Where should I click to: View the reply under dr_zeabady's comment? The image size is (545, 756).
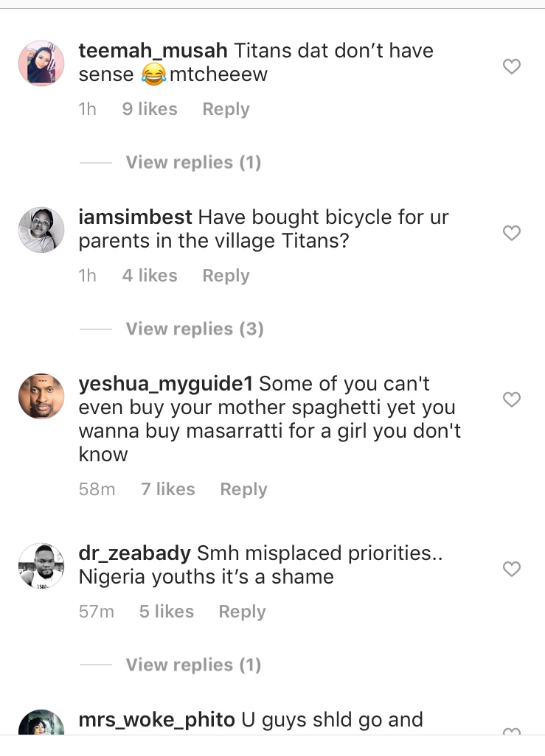click(x=193, y=665)
